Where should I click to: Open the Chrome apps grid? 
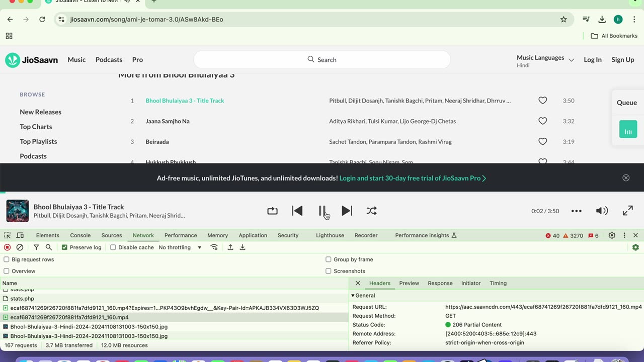point(9,36)
